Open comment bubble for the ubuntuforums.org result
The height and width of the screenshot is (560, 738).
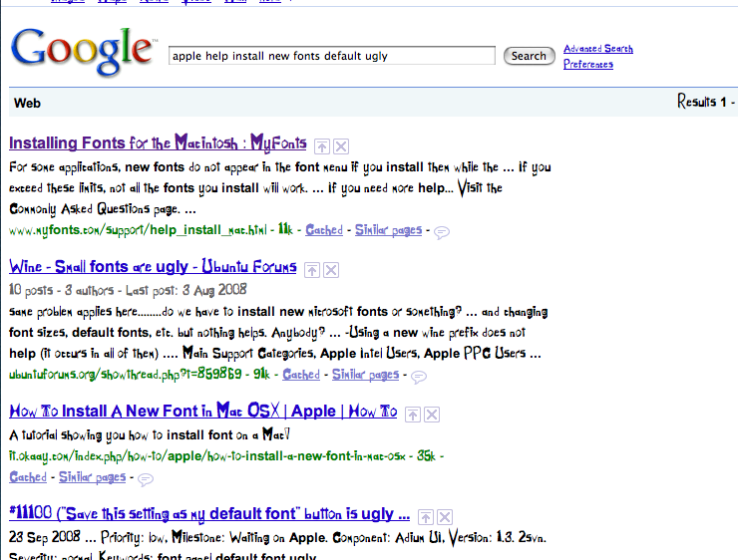pos(419,377)
